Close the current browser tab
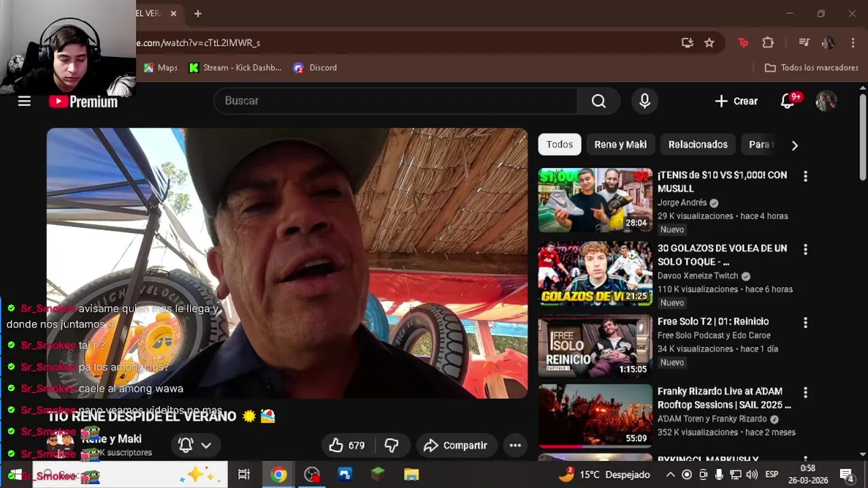The width and height of the screenshot is (868, 488). coord(174,14)
